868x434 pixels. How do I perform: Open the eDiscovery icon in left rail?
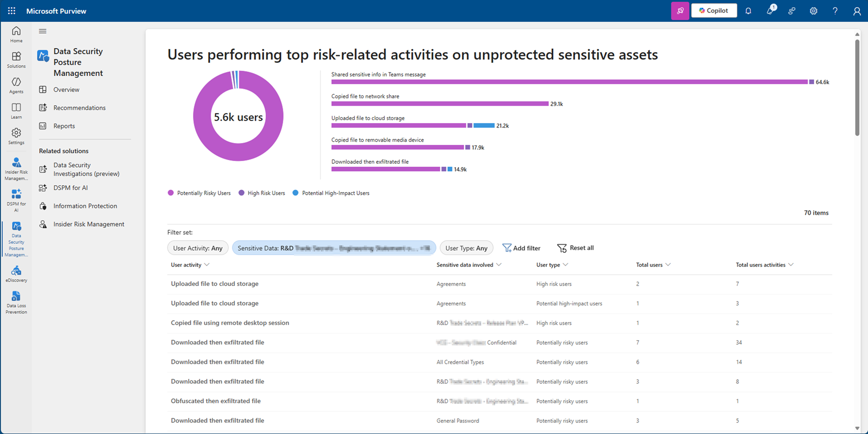pos(16,274)
